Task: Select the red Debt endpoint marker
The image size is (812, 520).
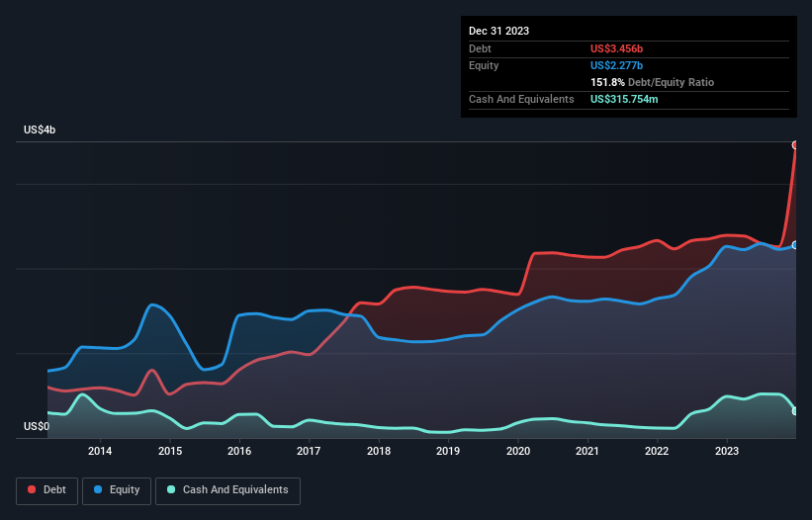Action: pos(795,145)
